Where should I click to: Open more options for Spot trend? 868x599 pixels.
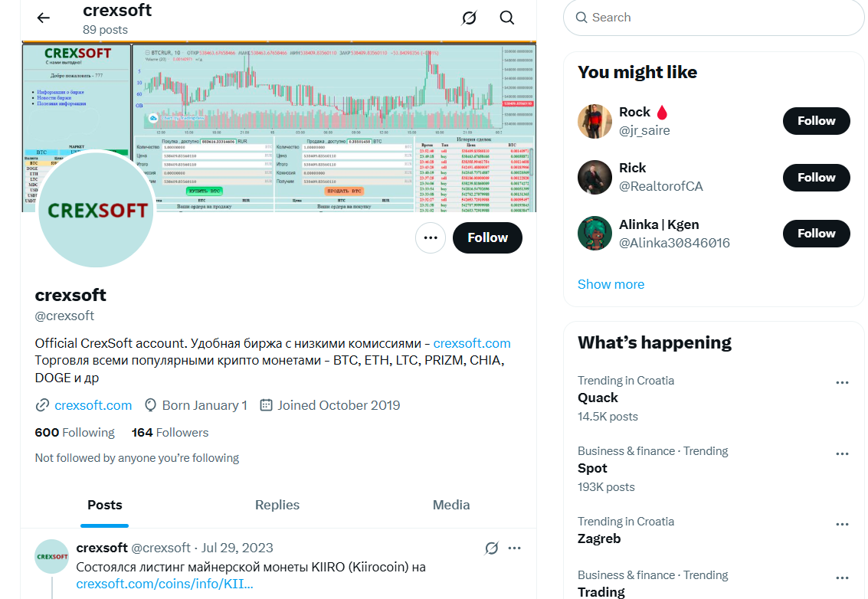[842, 453]
